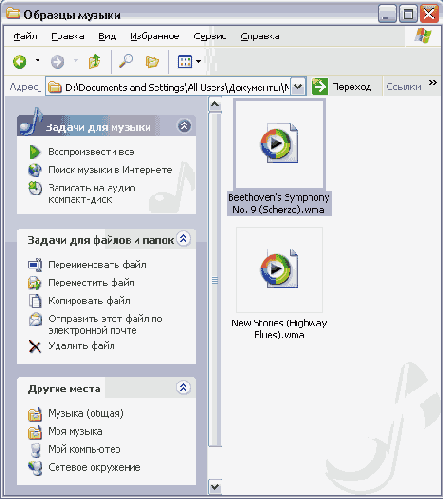This screenshot has width=443, height=499.
Task: Click the Copy file icon
Action: tap(35, 301)
